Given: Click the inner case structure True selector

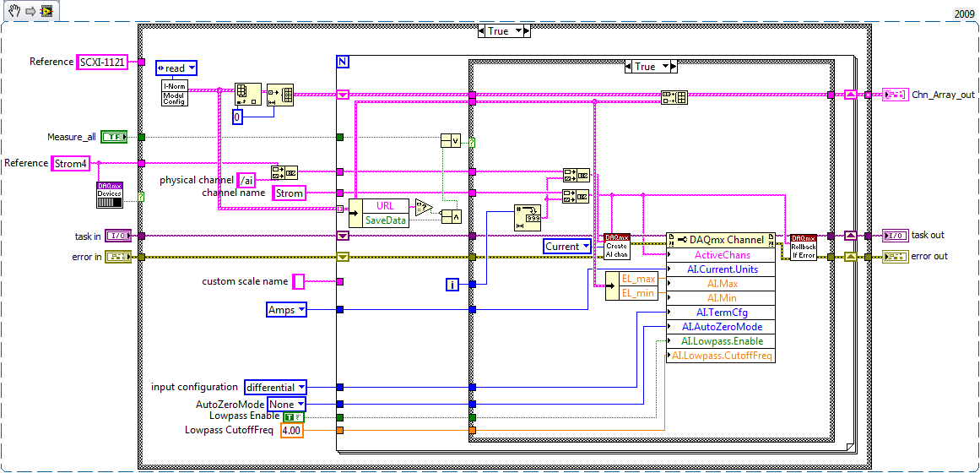Looking at the screenshot, I should (651, 67).
